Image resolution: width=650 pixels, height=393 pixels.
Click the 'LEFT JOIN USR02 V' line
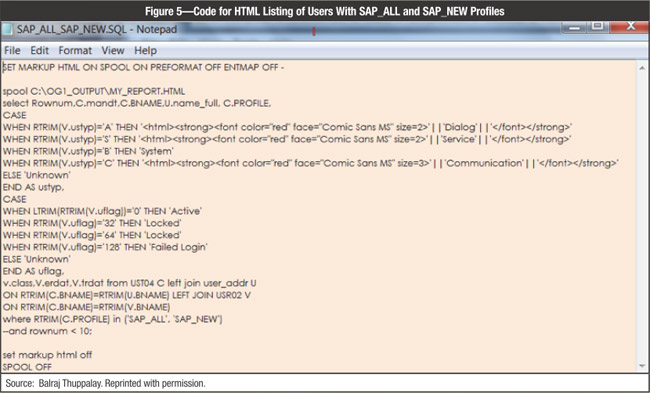(126, 296)
